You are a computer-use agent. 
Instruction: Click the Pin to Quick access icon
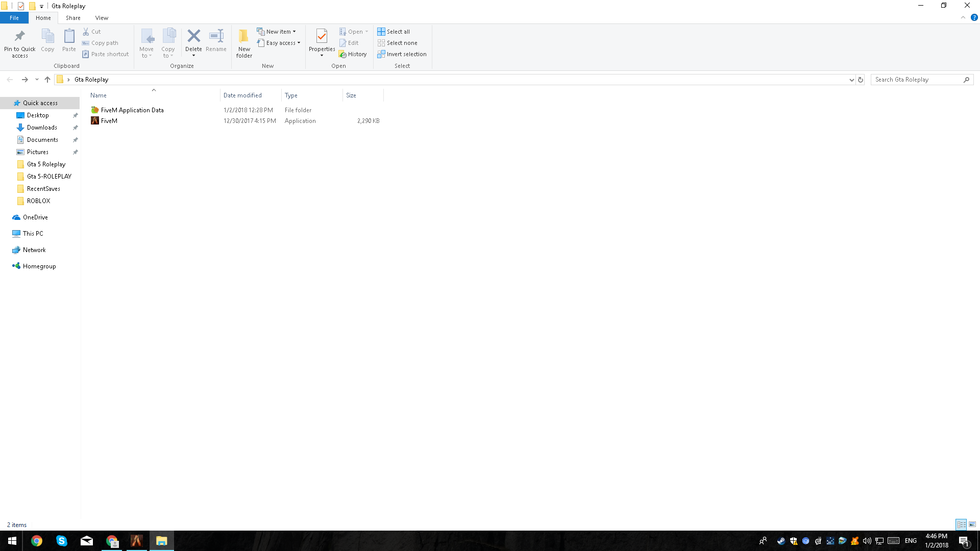click(20, 36)
